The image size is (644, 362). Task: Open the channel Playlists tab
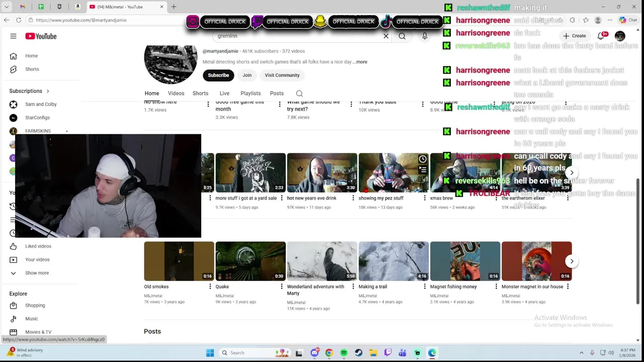pos(251,94)
